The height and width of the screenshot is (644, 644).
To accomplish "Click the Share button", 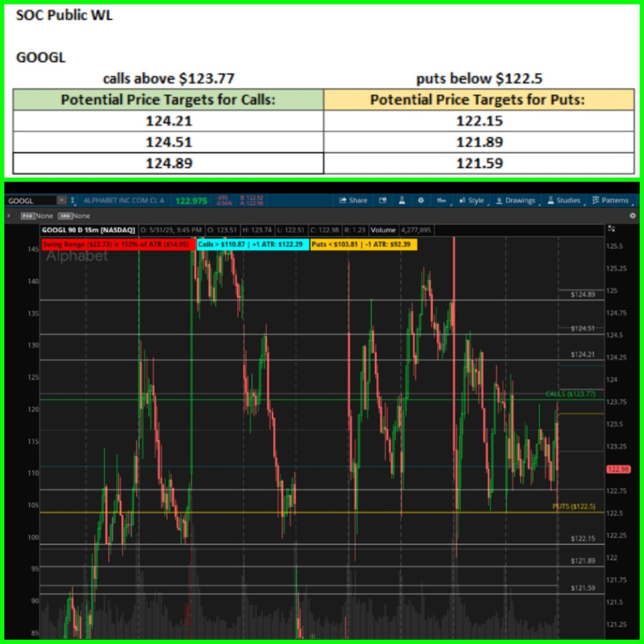I will tap(353, 200).
